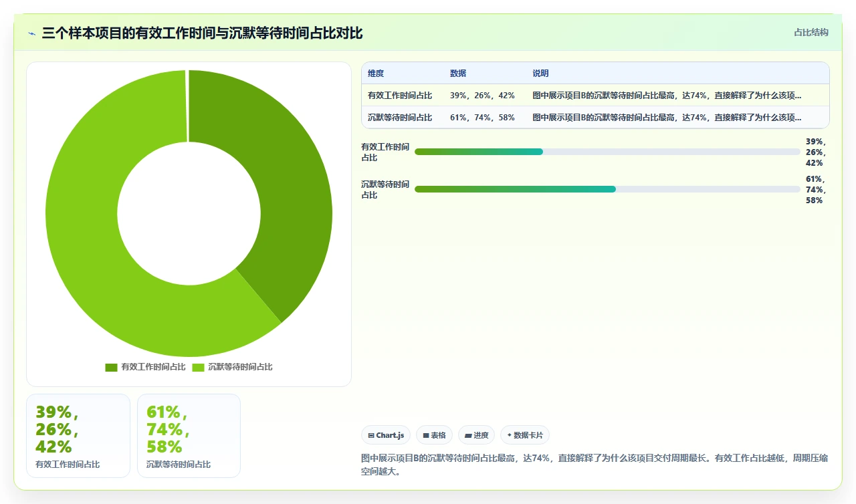Click the 数据 column header
The width and height of the screenshot is (856, 504).
coord(458,74)
